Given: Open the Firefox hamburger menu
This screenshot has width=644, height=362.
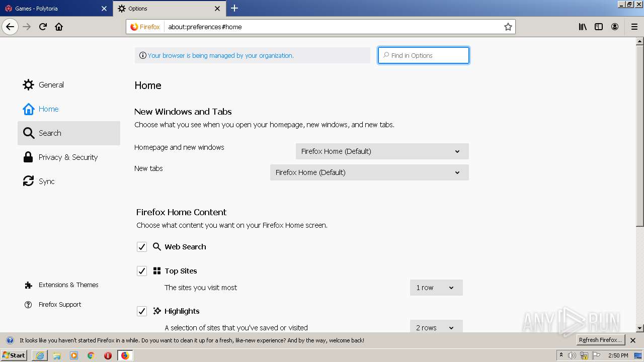Looking at the screenshot, I should (634, 27).
